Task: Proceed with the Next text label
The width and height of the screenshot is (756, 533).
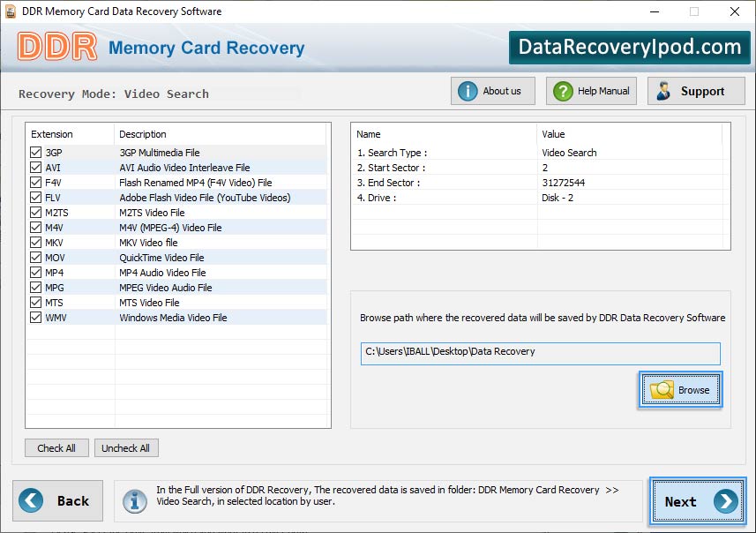Action: (x=680, y=501)
